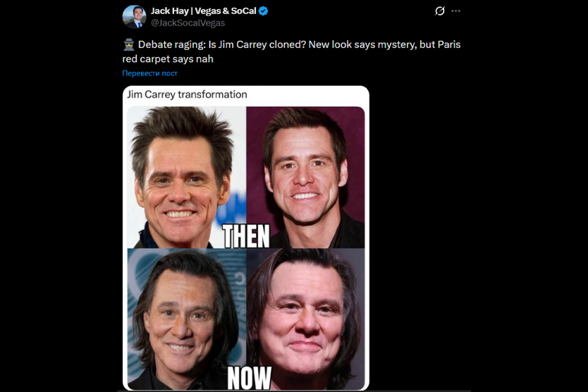Open the top-right photo with maroon background
588x392 pixels.
click(306, 169)
